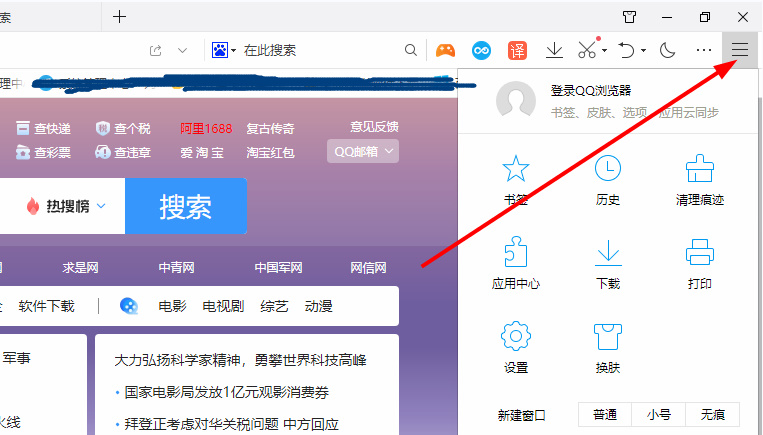763x435 pixels.
Task: Click the hamburger main menu button
Action: [740, 50]
